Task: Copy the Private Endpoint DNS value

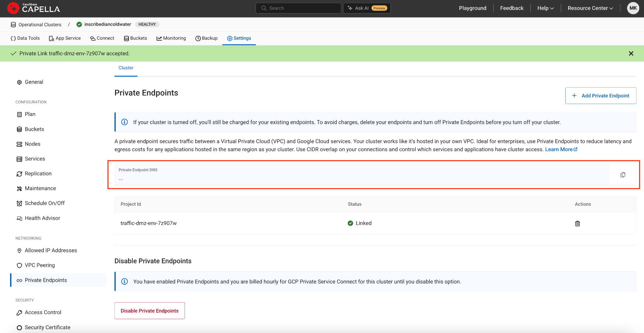Action: 623,175
